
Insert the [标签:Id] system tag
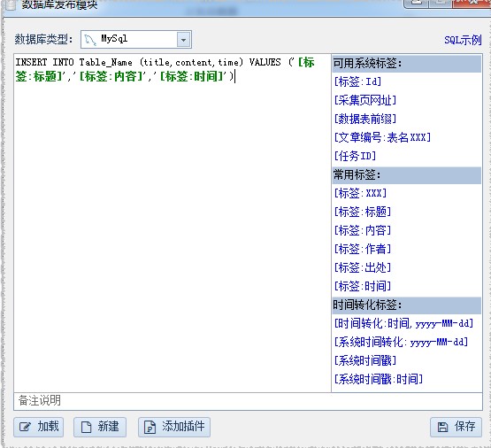[357, 81]
